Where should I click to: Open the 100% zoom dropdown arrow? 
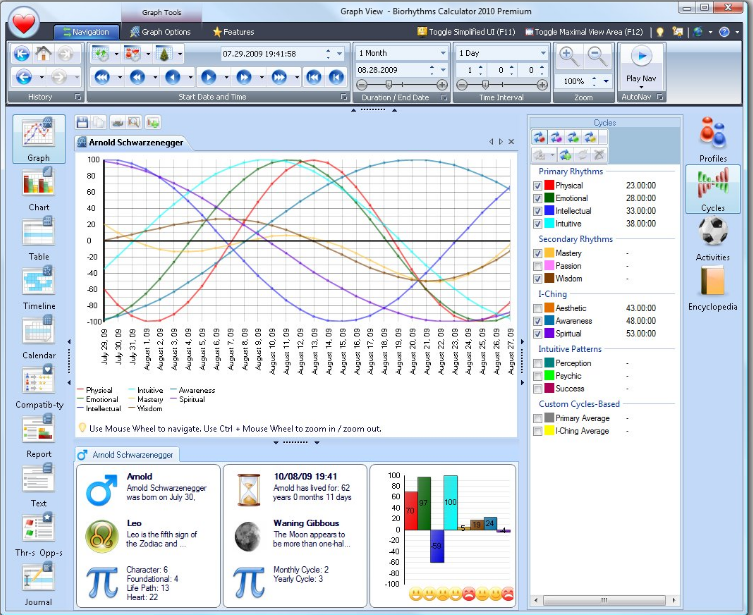coord(606,81)
